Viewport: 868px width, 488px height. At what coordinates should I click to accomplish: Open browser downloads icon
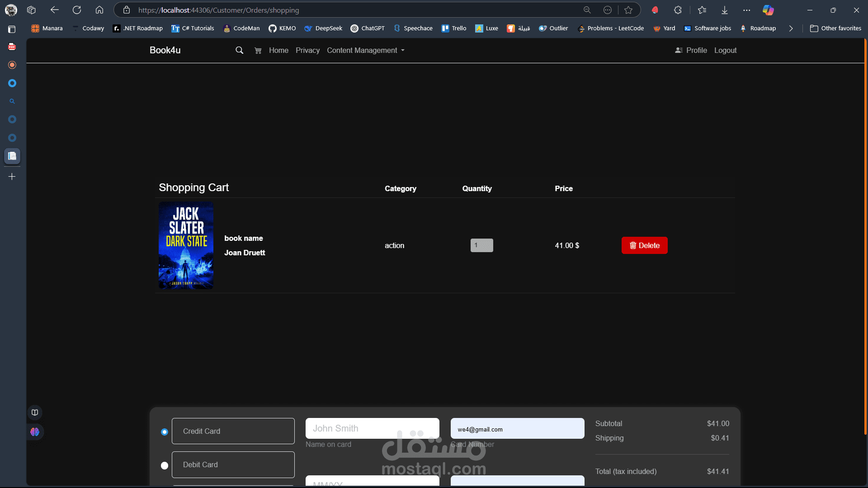(x=724, y=10)
